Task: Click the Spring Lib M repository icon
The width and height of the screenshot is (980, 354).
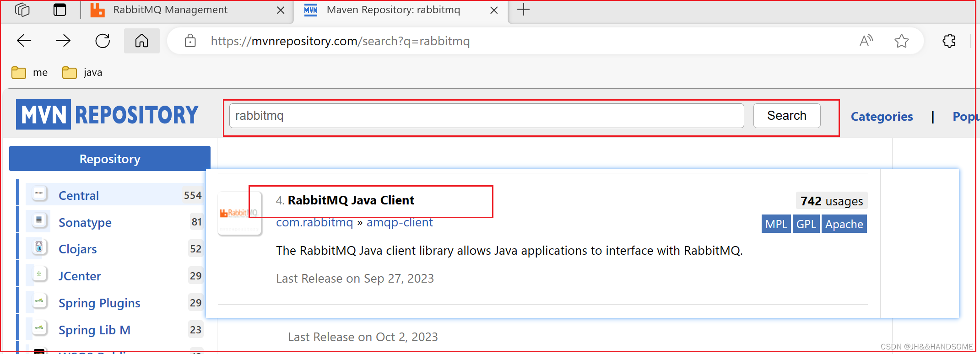Action: [x=39, y=328]
